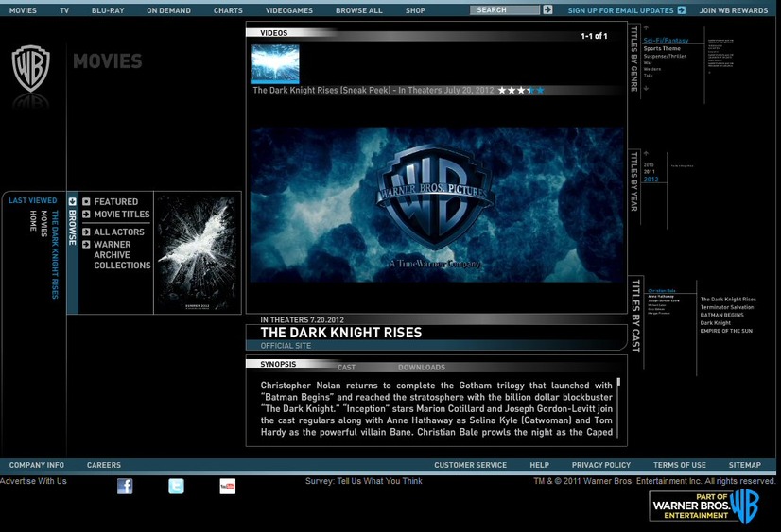Select the Dark Knight Rises video thumbnail
The image size is (781, 532).
point(275,63)
